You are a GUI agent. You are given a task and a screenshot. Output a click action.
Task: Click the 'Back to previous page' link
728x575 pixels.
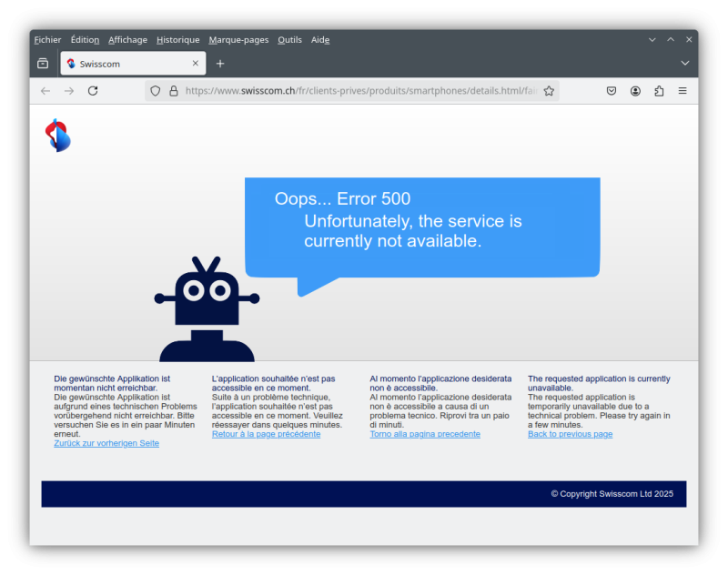(x=570, y=434)
